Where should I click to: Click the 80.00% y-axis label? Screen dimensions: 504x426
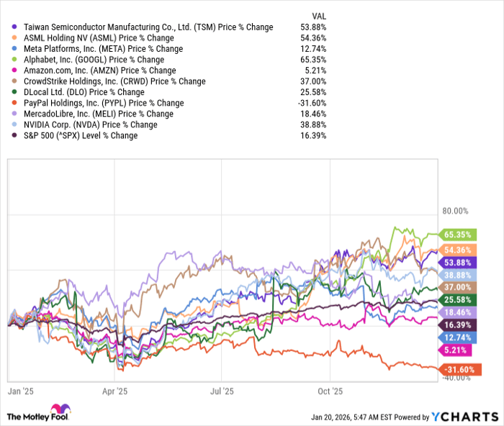(455, 212)
